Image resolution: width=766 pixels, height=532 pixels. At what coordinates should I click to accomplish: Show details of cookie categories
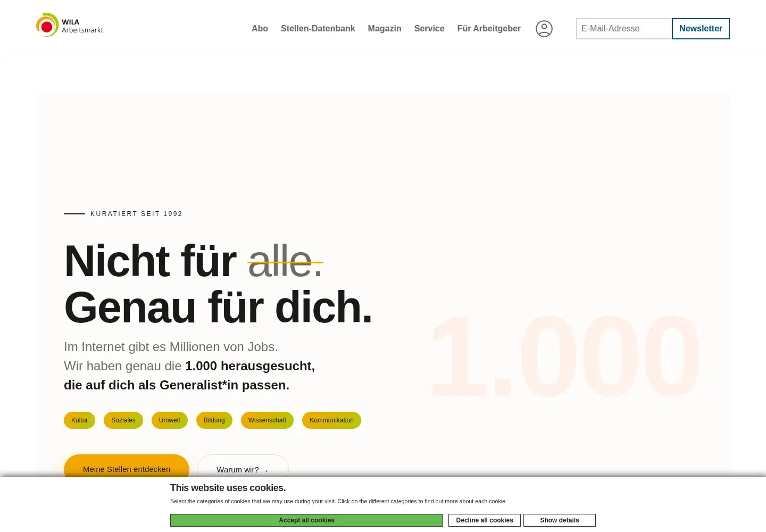[x=560, y=520]
